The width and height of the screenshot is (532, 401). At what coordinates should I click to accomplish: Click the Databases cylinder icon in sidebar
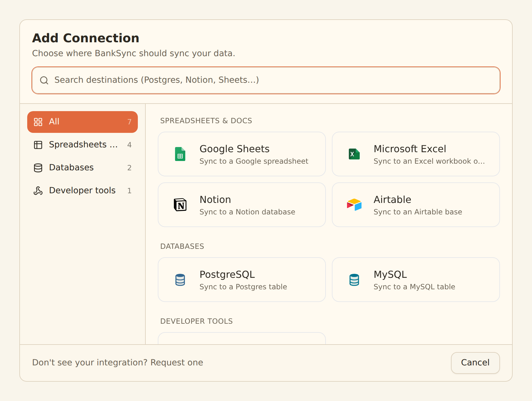(x=38, y=168)
